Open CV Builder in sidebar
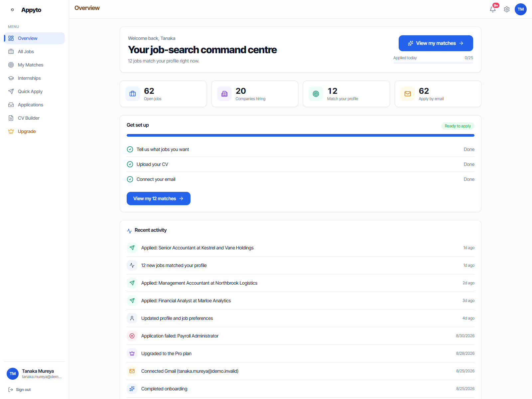 (x=34, y=118)
